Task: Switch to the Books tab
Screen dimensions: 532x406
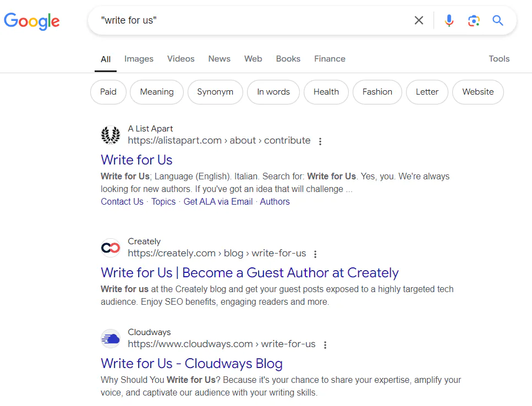Action: tap(288, 59)
